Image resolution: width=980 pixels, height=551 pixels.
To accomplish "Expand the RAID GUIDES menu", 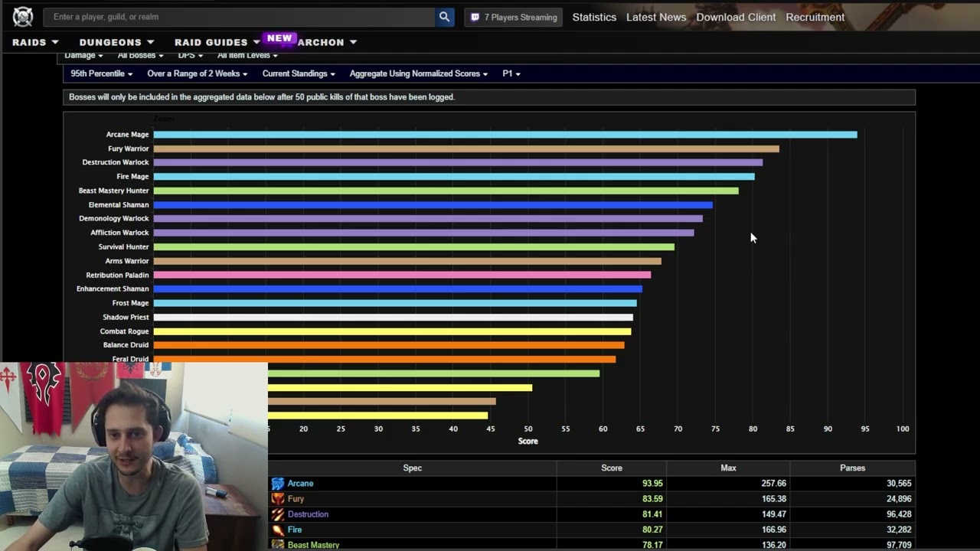I will pyautogui.click(x=217, y=42).
